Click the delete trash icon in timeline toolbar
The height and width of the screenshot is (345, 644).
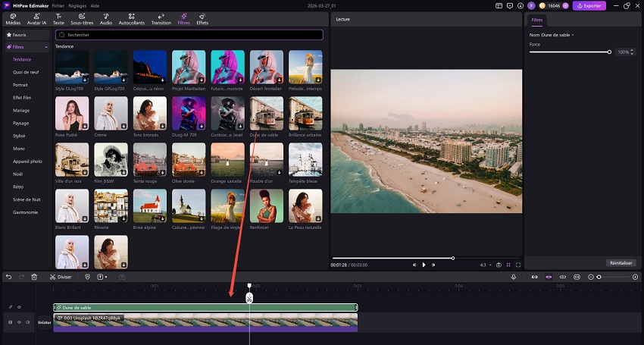pyautogui.click(x=34, y=277)
